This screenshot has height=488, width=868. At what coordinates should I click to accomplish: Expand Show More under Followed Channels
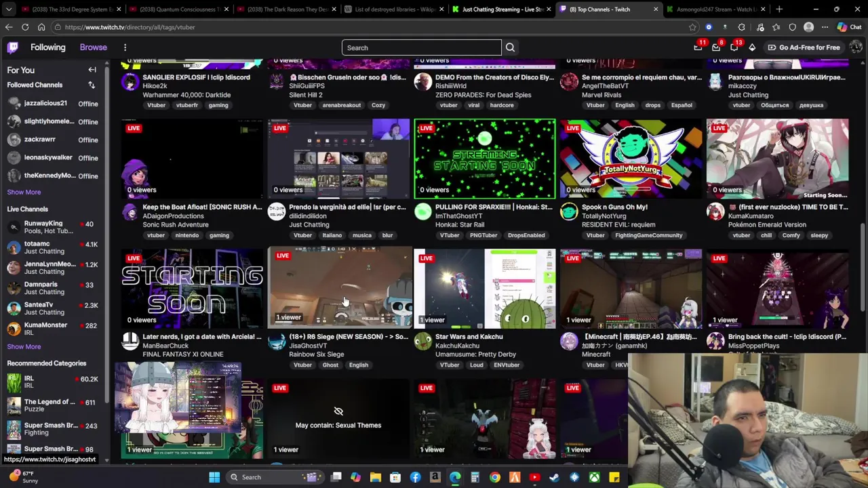point(24,192)
